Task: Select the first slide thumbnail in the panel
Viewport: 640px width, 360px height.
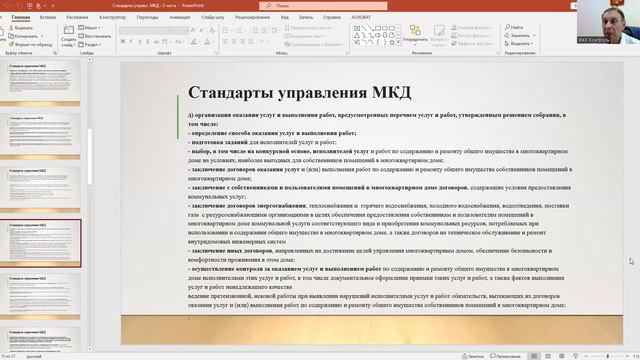Action: pos(40,82)
